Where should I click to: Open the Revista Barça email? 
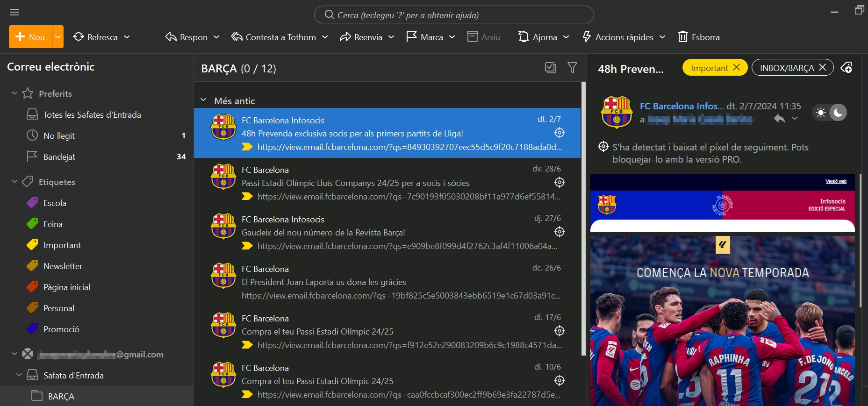pos(387,232)
